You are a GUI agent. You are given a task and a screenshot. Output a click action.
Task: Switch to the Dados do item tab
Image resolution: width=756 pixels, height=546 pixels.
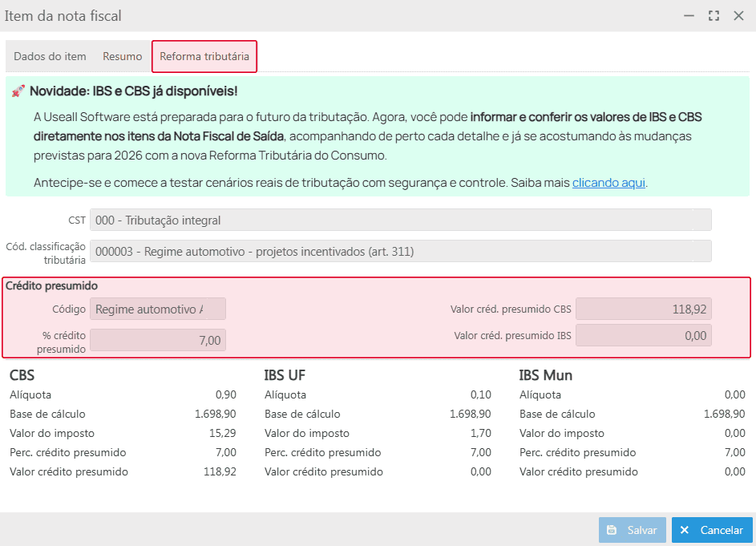coord(50,57)
